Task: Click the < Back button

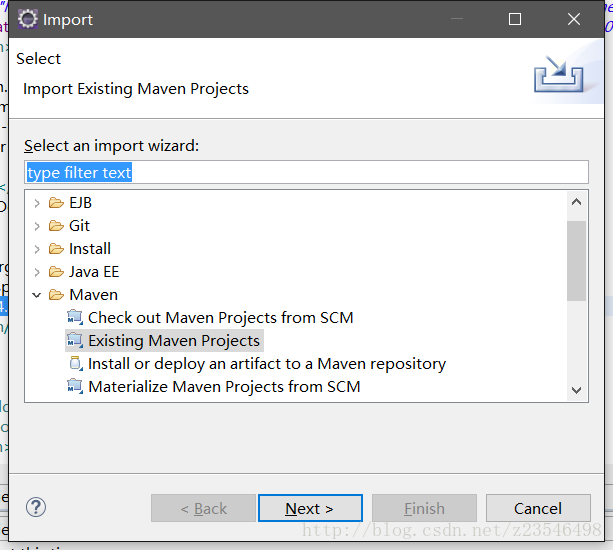Action: point(203,508)
